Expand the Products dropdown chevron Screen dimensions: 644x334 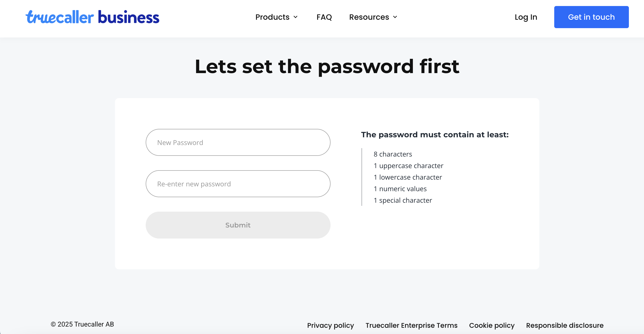click(x=295, y=17)
